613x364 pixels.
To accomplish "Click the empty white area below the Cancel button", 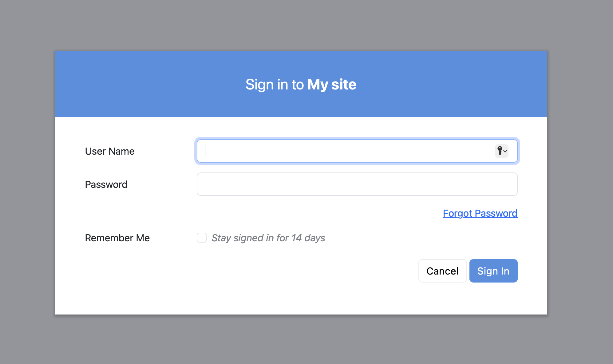I will point(442,298).
